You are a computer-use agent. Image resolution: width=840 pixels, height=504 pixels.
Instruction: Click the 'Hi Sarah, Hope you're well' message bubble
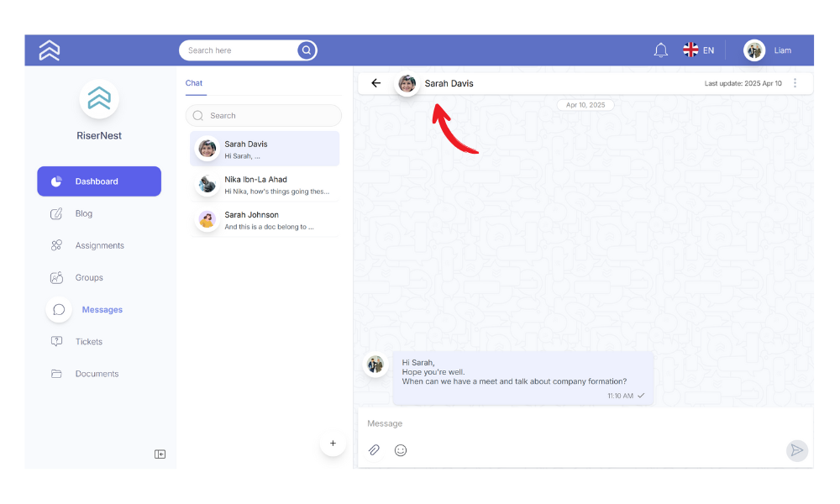(x=522, y=378)
